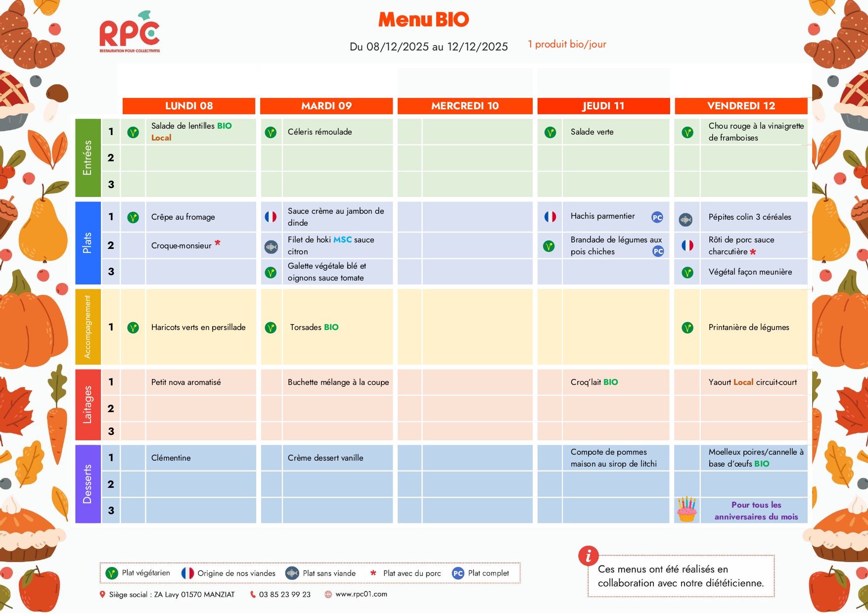Click the fish icon beside Filet de hoki
The image size is (868, 614).
tap(271, 246)
